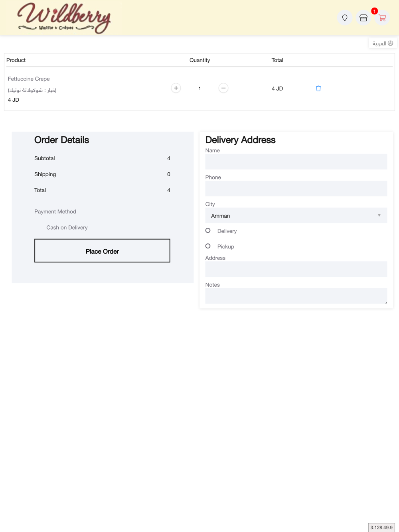Viewport: 399px width, 532px height.
Task: Click the Notes text area
Action: pyautogui.click(x=296, y=296)
